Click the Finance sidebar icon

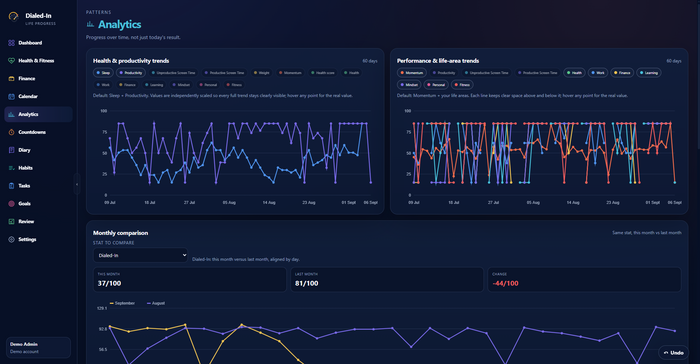click(11, 79)
